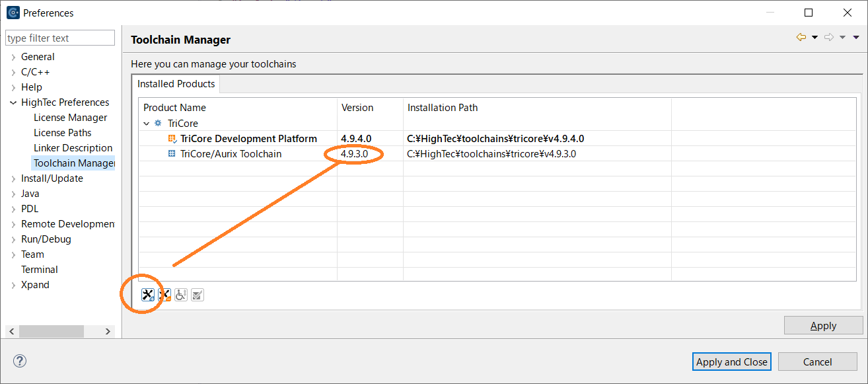
Task: Select the TriCore/Aurix Toolchain row icon
Action: tap(172, 154)
